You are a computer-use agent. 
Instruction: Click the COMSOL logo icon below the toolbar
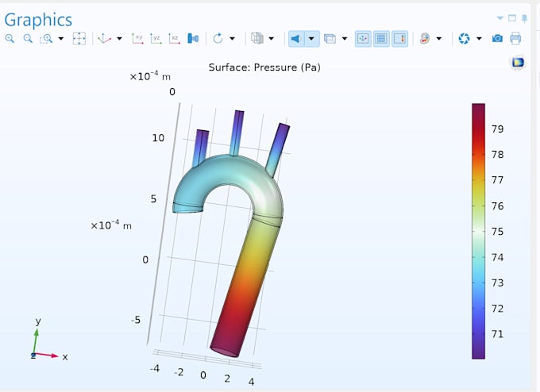518,63
